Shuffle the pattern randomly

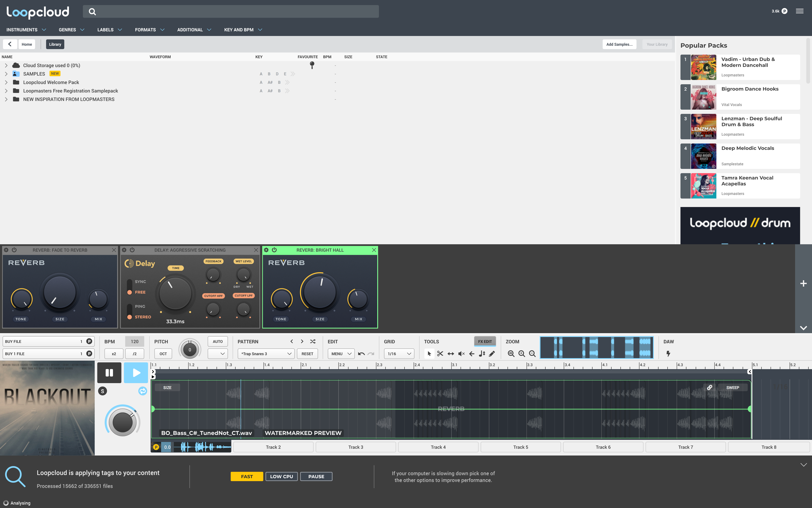(313, 341)
